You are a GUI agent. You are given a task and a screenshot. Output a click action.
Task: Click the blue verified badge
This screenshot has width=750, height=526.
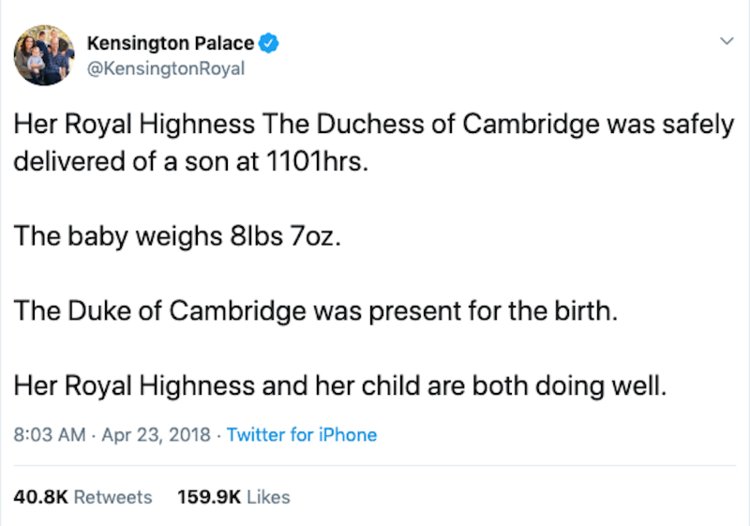click(270, 43)
